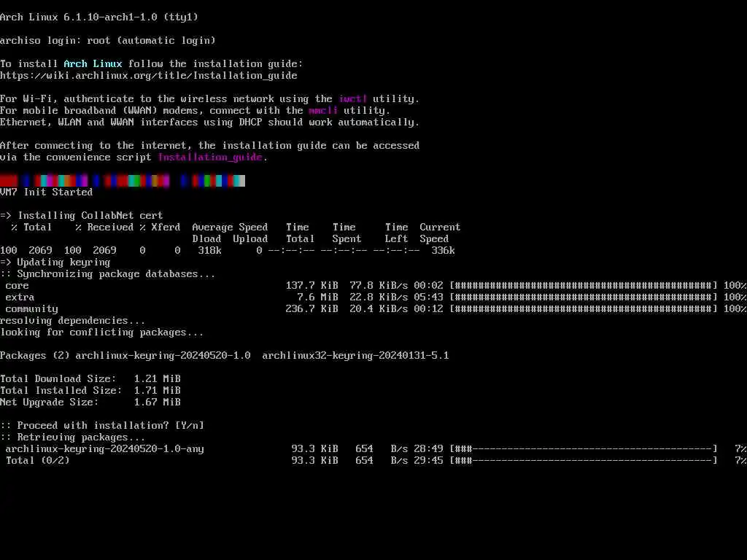Click the '=> Installing CollabNet cert' line

pos(82,215)
